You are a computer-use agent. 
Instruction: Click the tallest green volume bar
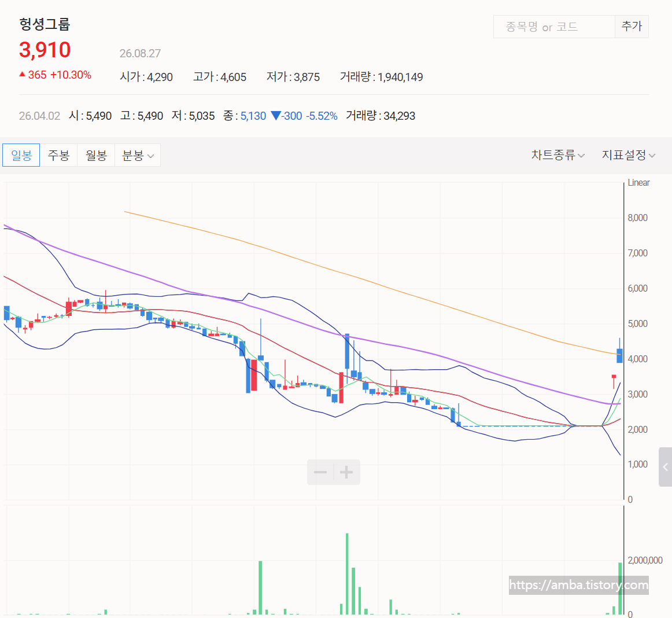(x=347, y=574)
